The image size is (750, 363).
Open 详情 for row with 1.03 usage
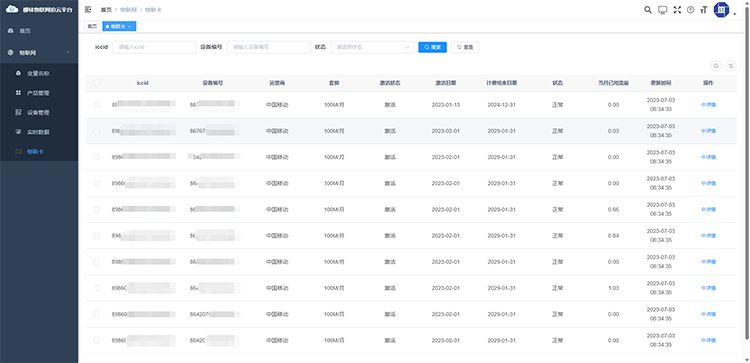708,288
